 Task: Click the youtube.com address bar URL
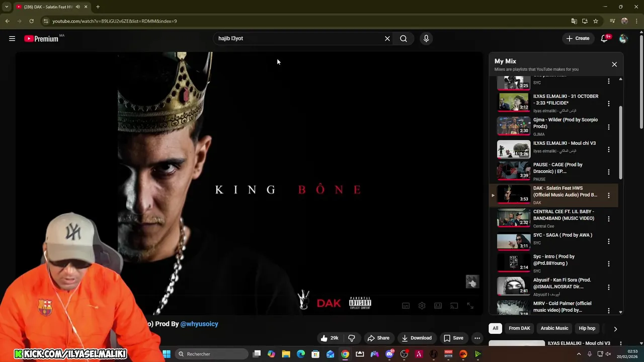(115, 21)
